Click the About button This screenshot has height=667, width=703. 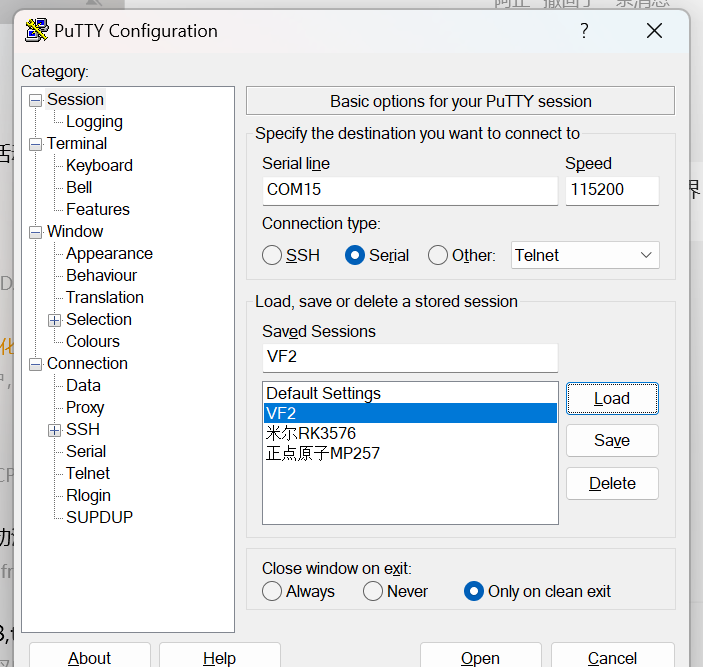pyautogui.click(x=89, y=656)
